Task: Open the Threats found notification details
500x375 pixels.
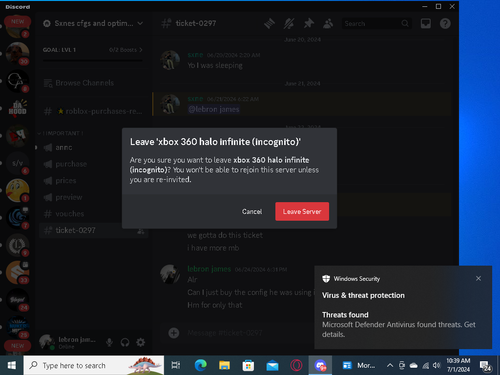Action: coord(403,324)
